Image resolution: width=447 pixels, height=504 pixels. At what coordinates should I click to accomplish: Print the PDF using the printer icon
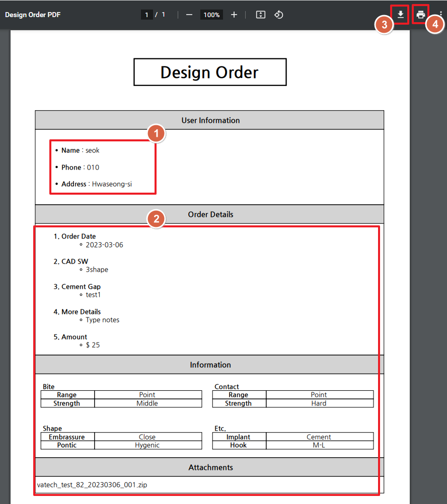click(420, 15)
